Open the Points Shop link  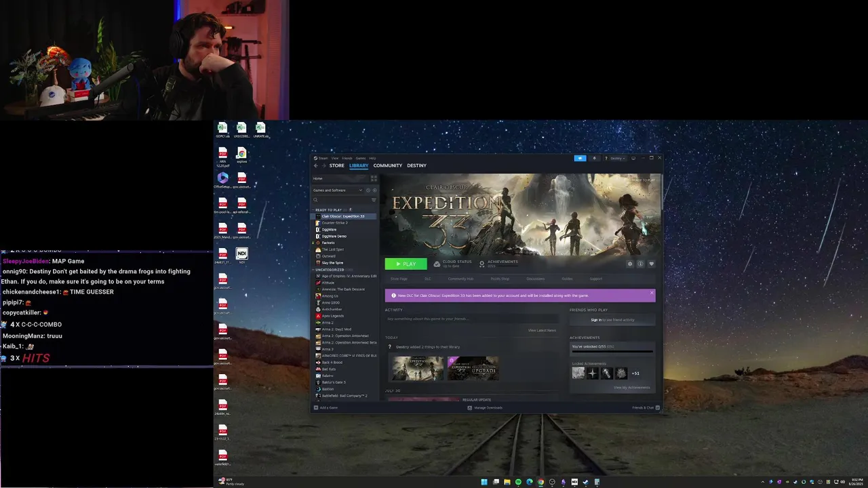(500, 279)
